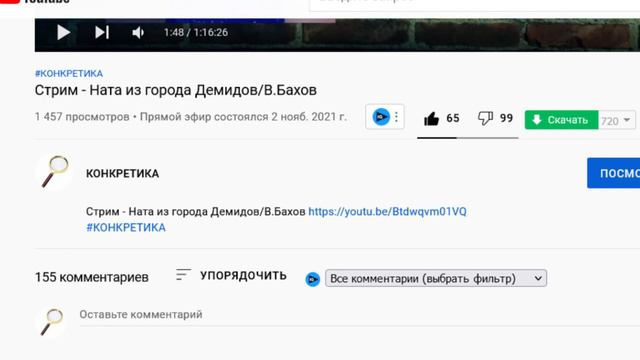
Task: Click the video title Стрим - Ната
Action: pyautogui.click(x=176, y=90)
